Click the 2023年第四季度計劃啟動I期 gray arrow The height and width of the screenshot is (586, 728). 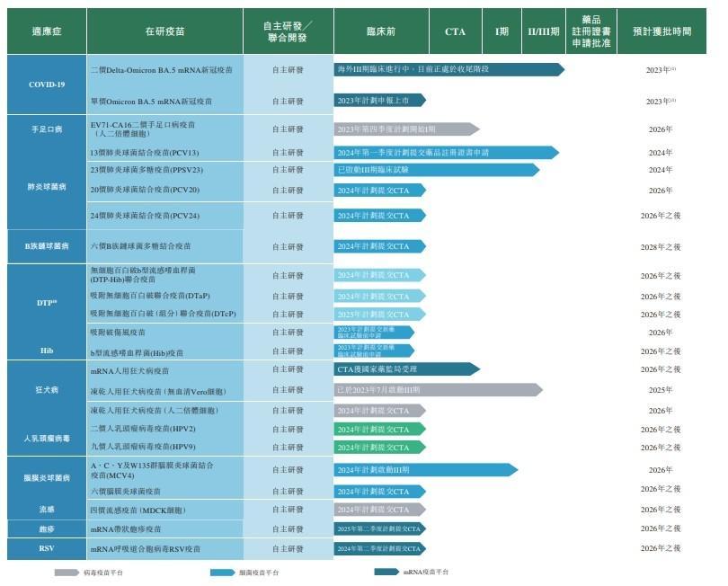click(x=395, y=131)
